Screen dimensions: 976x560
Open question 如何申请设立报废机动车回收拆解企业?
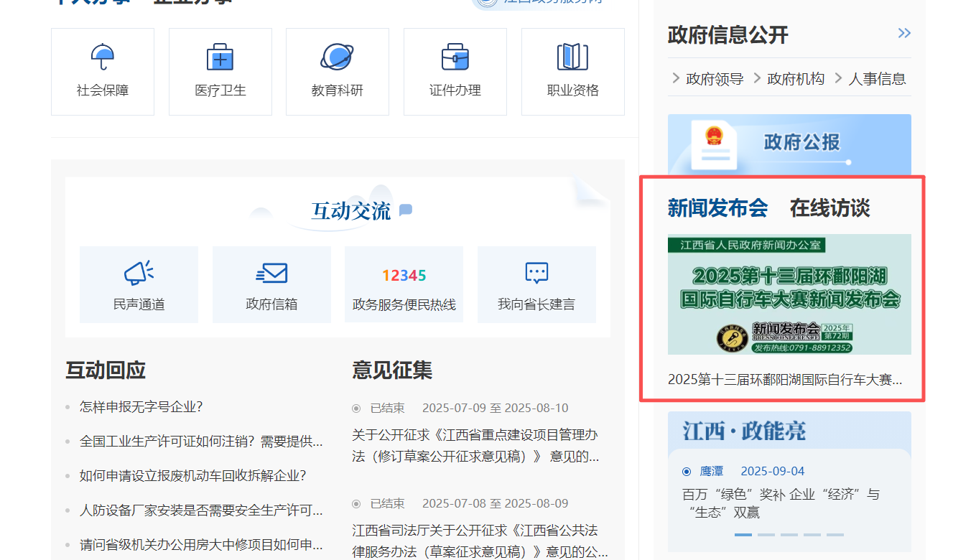pos(193,476)
